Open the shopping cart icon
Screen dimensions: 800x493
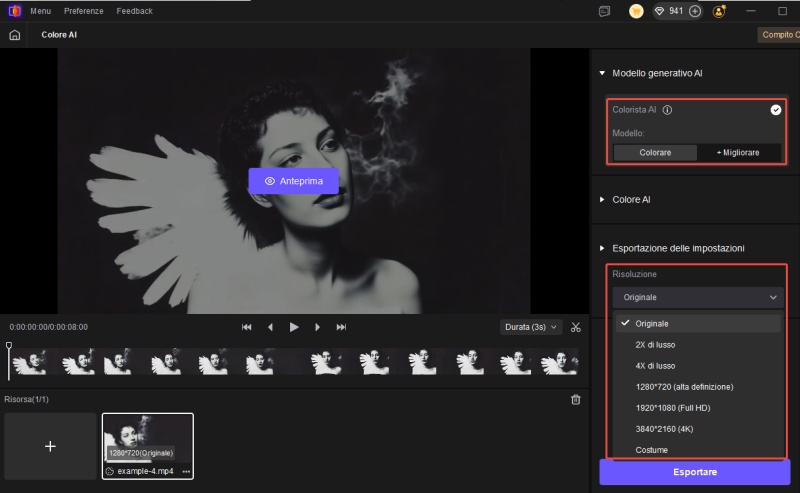pos(636,11)
